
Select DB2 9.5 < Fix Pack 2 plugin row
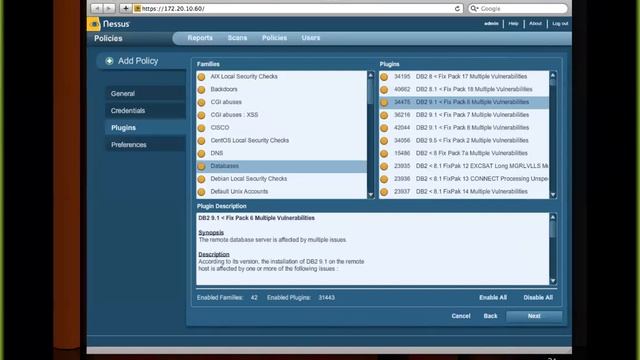tap(464, 141)
